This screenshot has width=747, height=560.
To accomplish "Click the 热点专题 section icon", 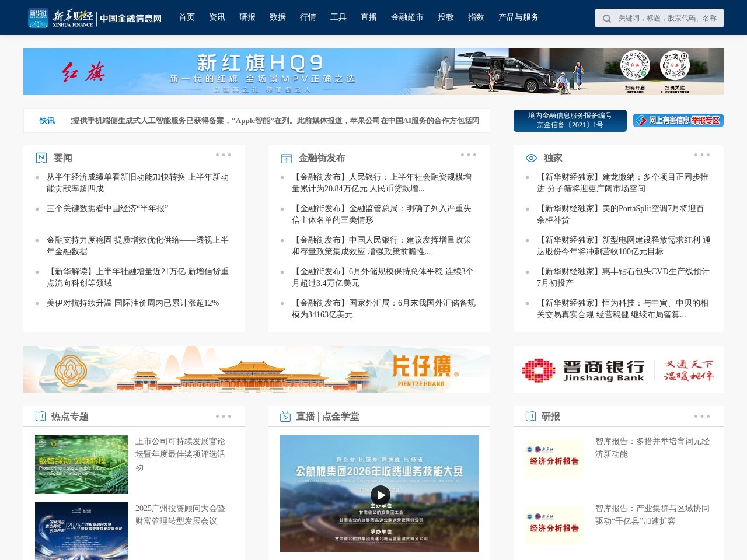I will (40, 416).
